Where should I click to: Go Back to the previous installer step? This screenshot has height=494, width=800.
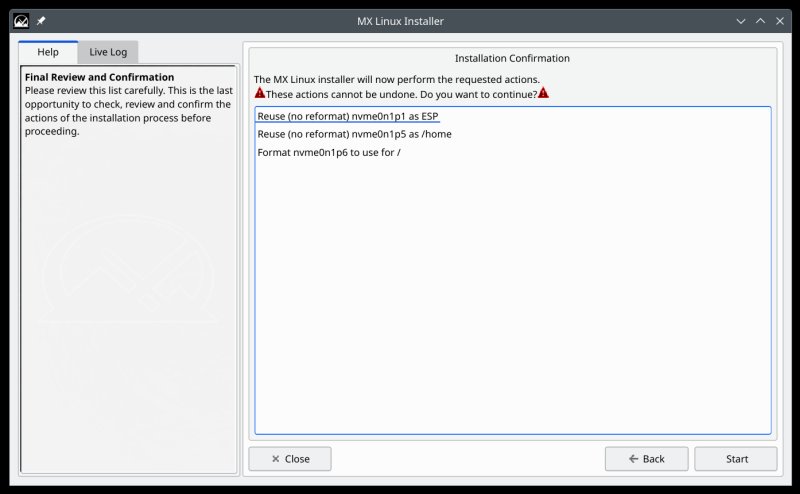click(646, 459)
